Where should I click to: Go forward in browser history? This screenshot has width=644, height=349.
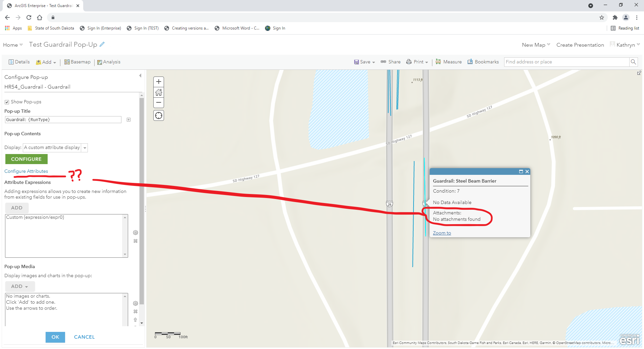18,17
